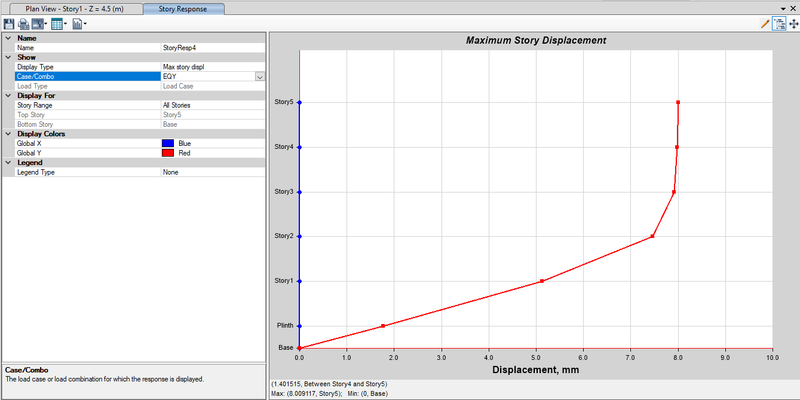Viewport: 800px width, 400px height.
Task: Click the blue Global X color swatch
Action: (167, 143)
